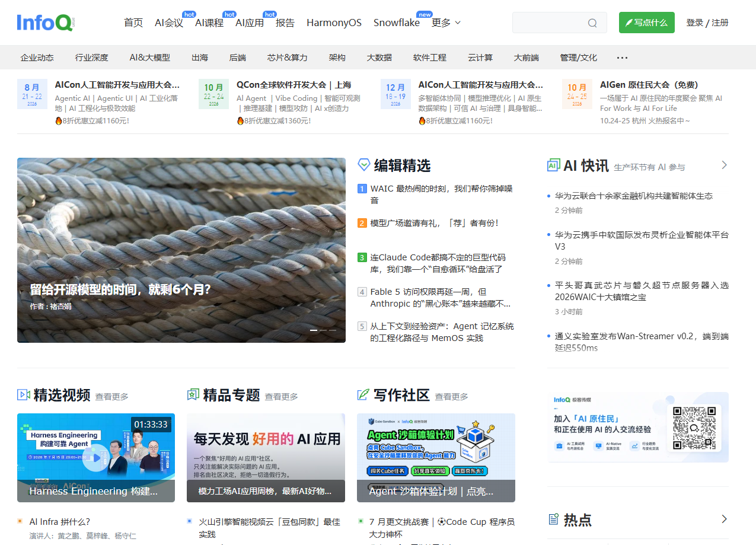Open 热点 via the arrow chevron

point(724,519)
